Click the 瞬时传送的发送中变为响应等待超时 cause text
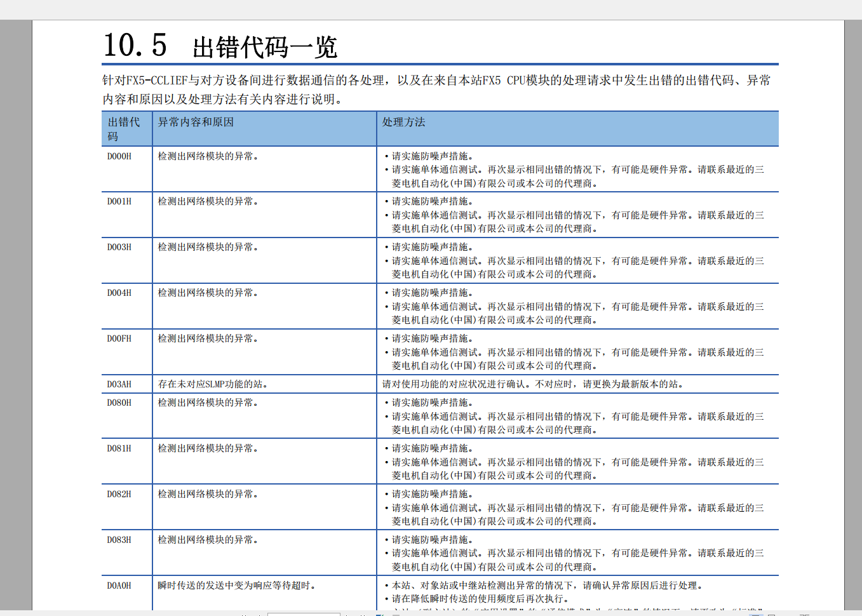This screenshot has width=862, height=616. (x=236, y=586)
